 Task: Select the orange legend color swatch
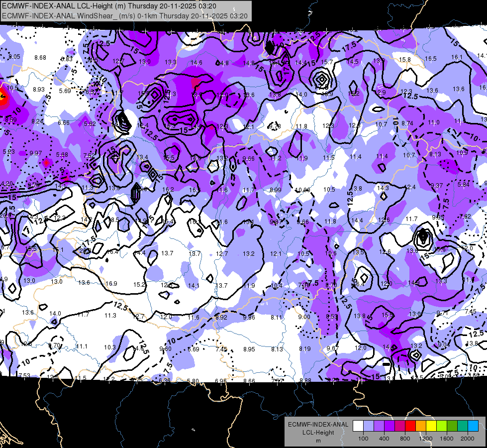[421, 426]
